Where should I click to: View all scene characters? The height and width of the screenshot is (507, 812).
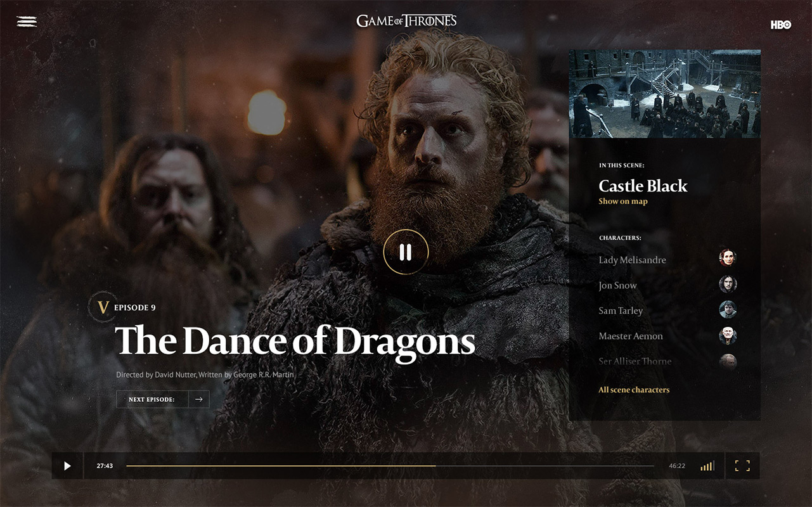[x=634, y=390]
